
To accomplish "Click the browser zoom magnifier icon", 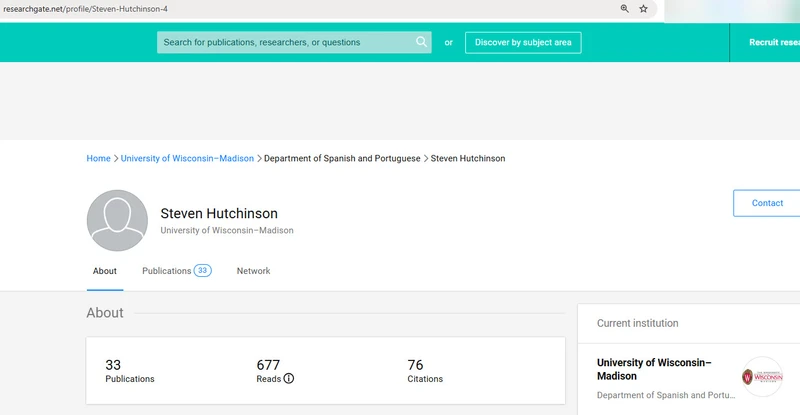I will pyautogui.click(x=624, y=9).
